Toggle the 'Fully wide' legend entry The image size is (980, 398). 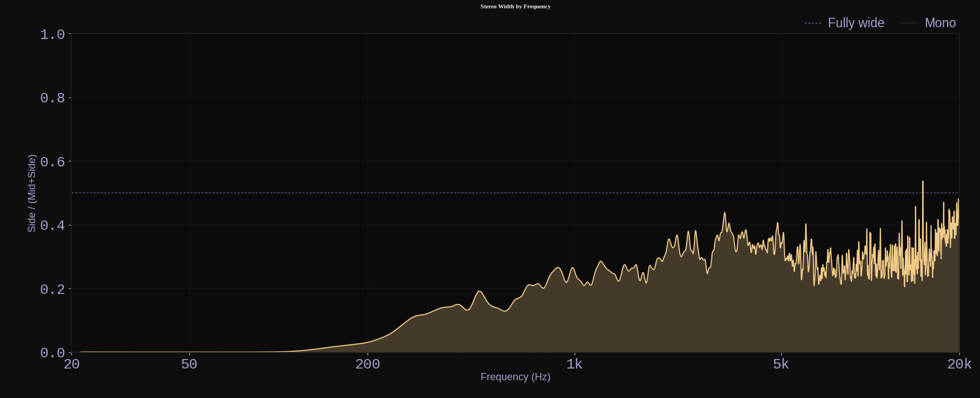[844, 23]
